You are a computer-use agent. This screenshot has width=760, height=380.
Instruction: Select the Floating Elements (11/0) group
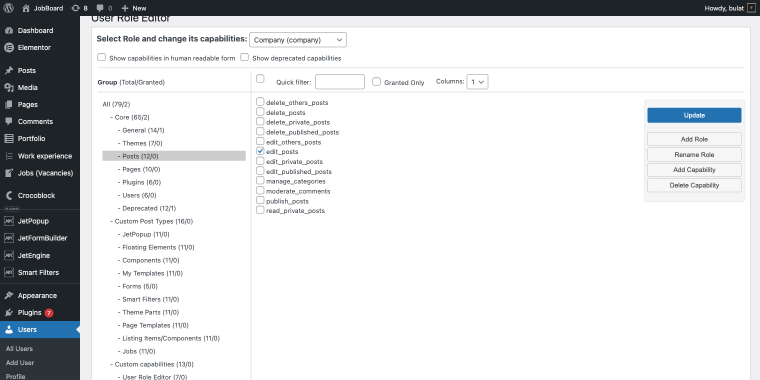click(x=158, y=247)
